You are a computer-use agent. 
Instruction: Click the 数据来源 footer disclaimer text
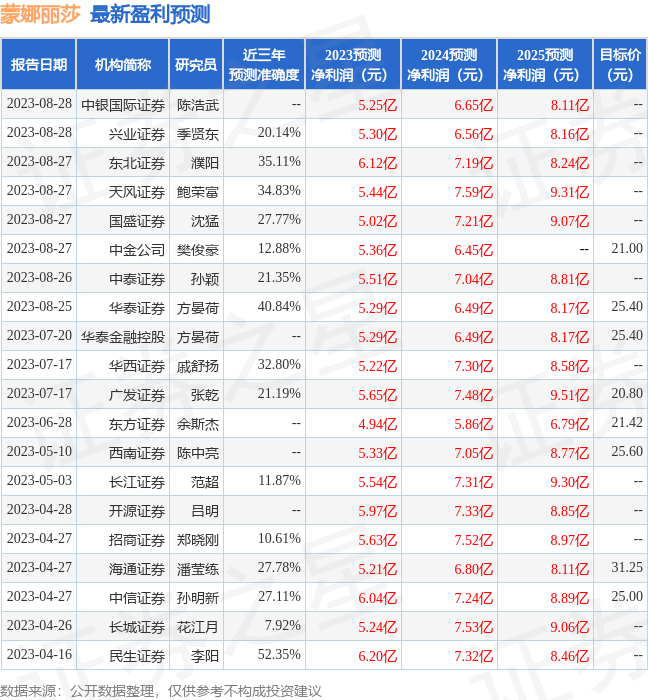[161, 690]
